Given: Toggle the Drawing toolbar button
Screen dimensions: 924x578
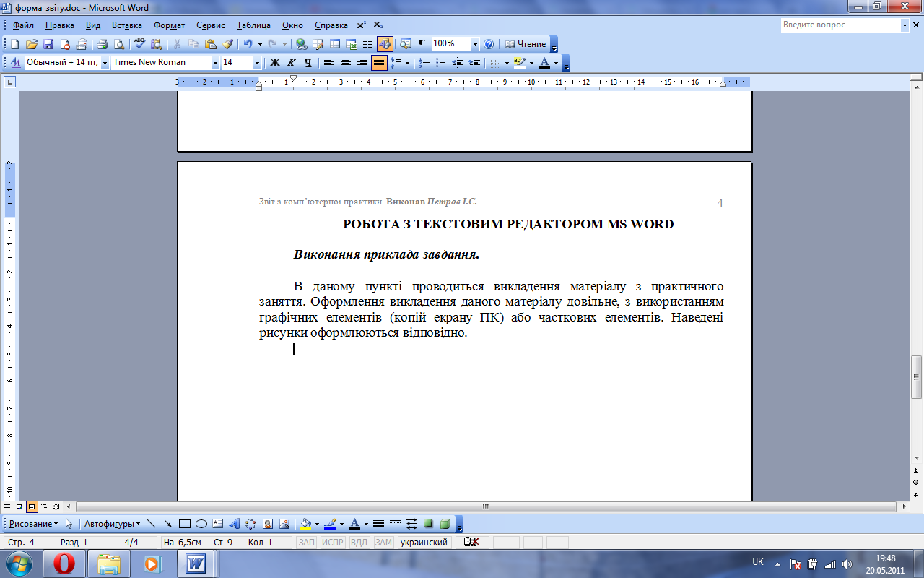Looking at the screenshot, I should 385,44.
